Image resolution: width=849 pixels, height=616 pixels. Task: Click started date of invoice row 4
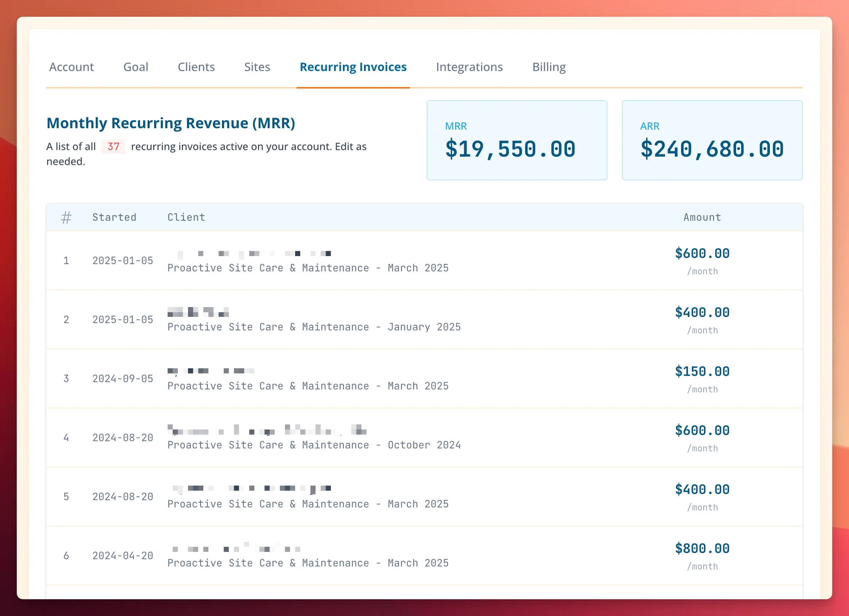tap(122, 438)
